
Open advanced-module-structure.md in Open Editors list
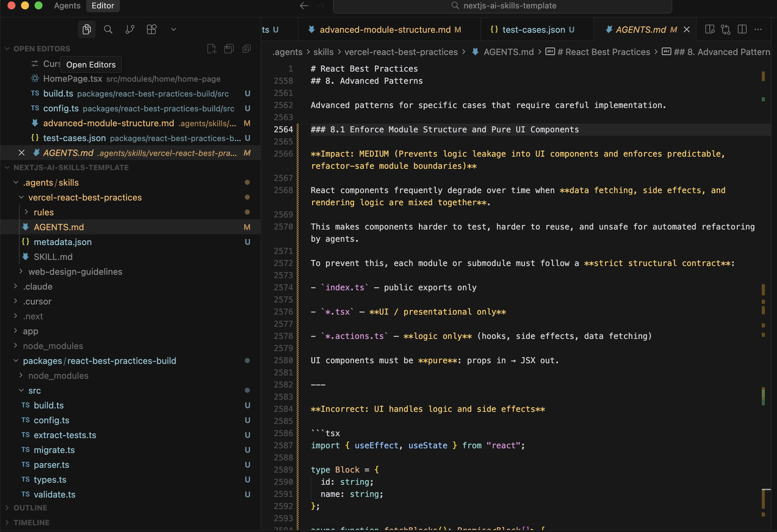[x=130, y=123]
